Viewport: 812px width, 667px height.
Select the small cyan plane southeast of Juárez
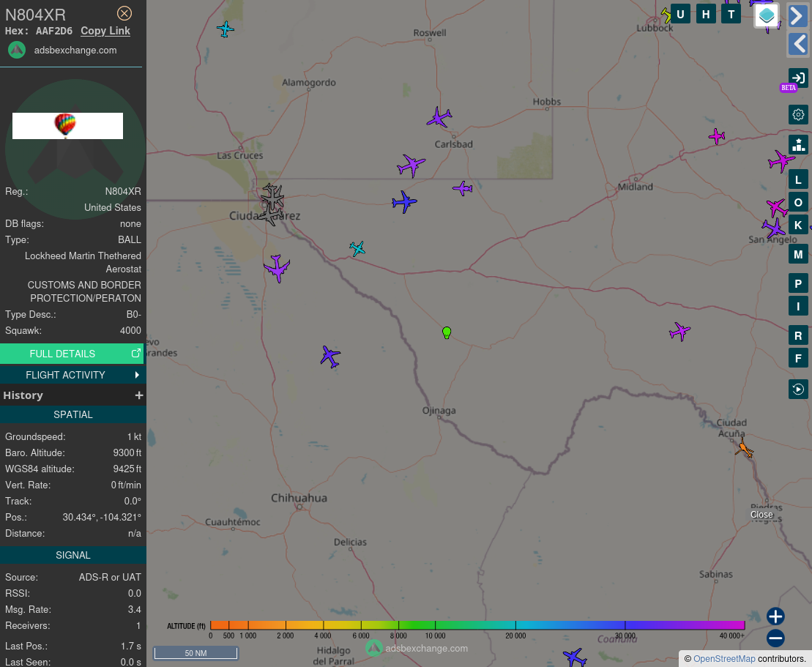tap(357, 249)
